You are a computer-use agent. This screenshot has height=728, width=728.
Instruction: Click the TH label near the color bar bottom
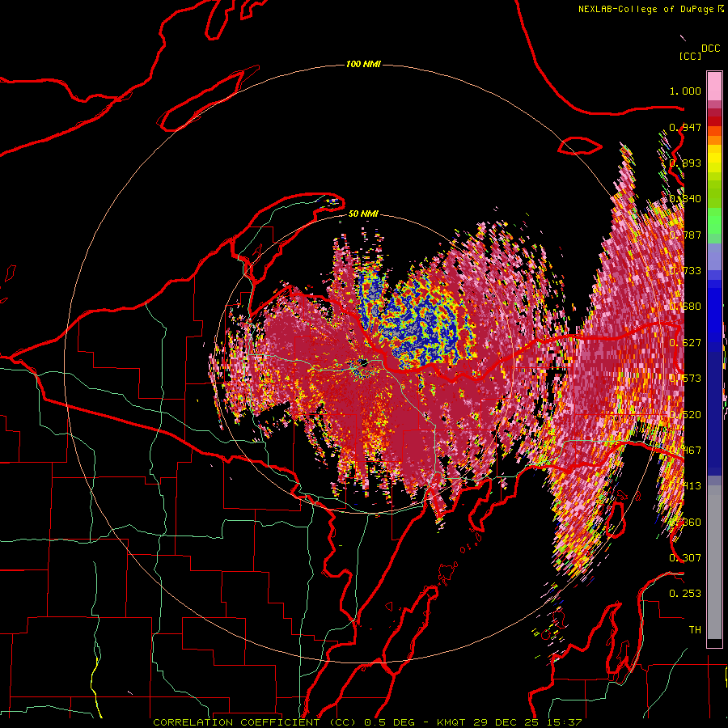[x=695, y=630]
